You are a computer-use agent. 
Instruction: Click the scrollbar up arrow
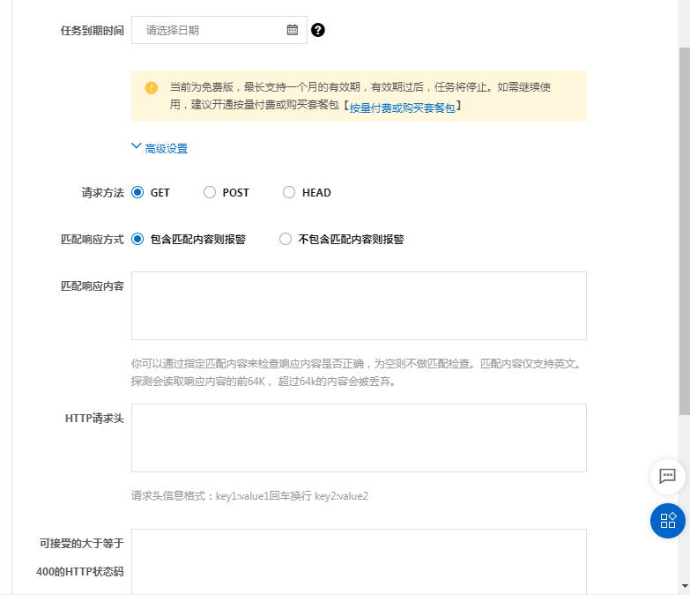(684, 6)
